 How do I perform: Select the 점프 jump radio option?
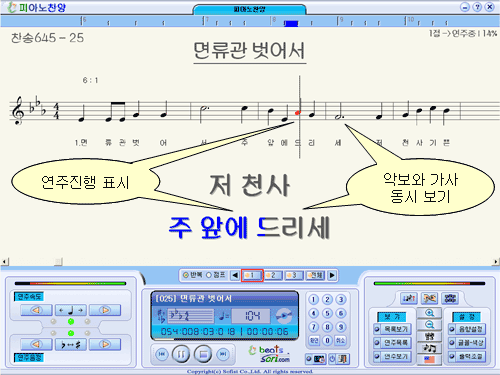(x=216, y=275)
